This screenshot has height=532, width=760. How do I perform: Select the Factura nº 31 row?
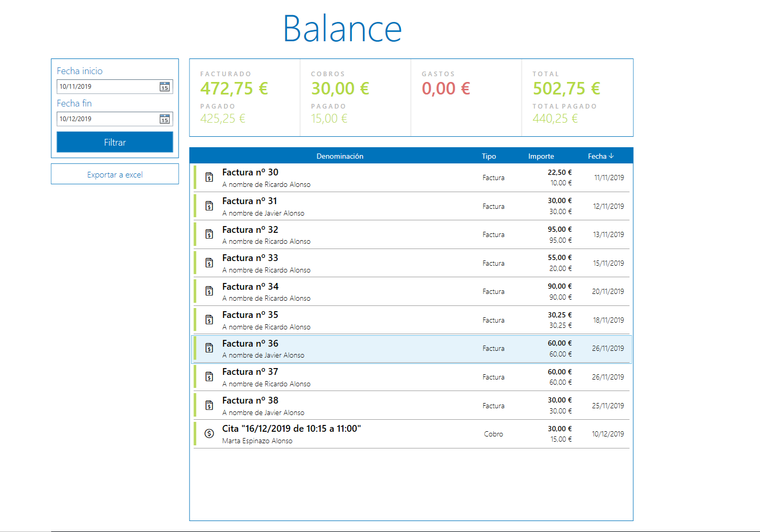pos(365,206)
